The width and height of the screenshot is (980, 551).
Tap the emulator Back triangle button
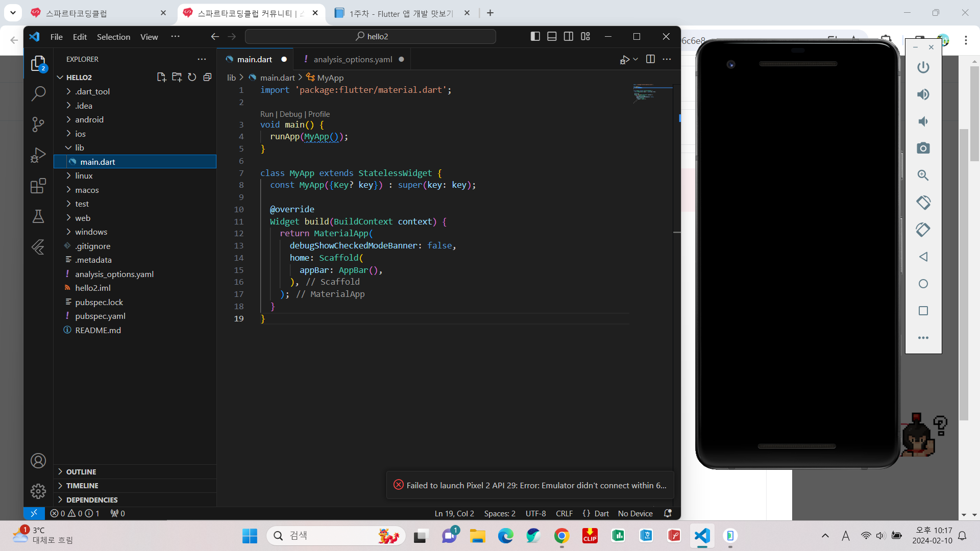point(923,257)
